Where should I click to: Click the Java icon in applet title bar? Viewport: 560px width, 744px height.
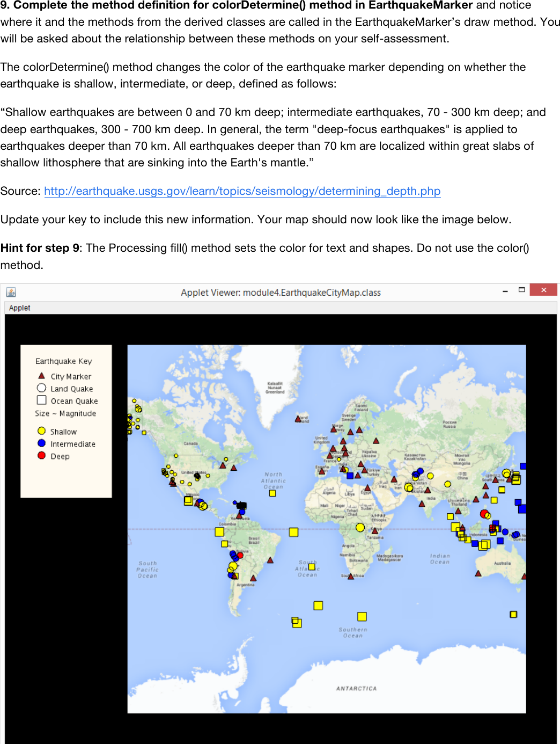pos(11,292)
